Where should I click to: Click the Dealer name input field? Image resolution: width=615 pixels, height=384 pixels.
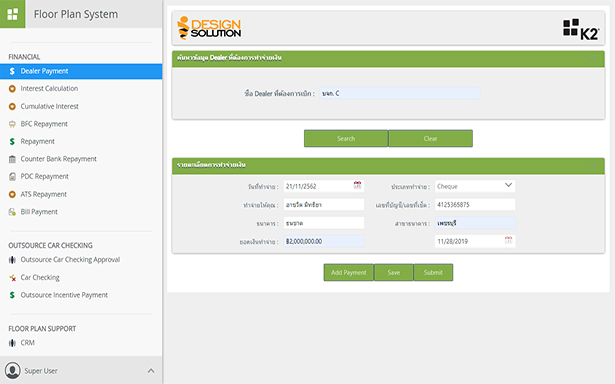point(399,93)
